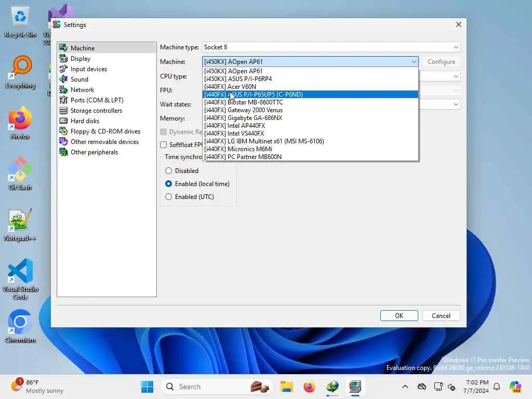Image resolution: width=532 pixels, height=399 pixels.
Task: Open the Other peripherals category icon
Action: tap(63, 152)
